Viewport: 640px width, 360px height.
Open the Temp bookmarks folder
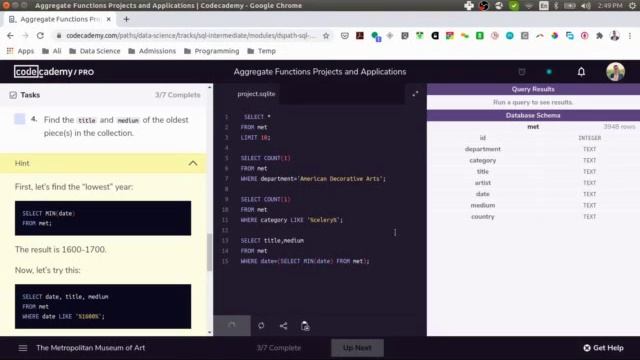262,51
